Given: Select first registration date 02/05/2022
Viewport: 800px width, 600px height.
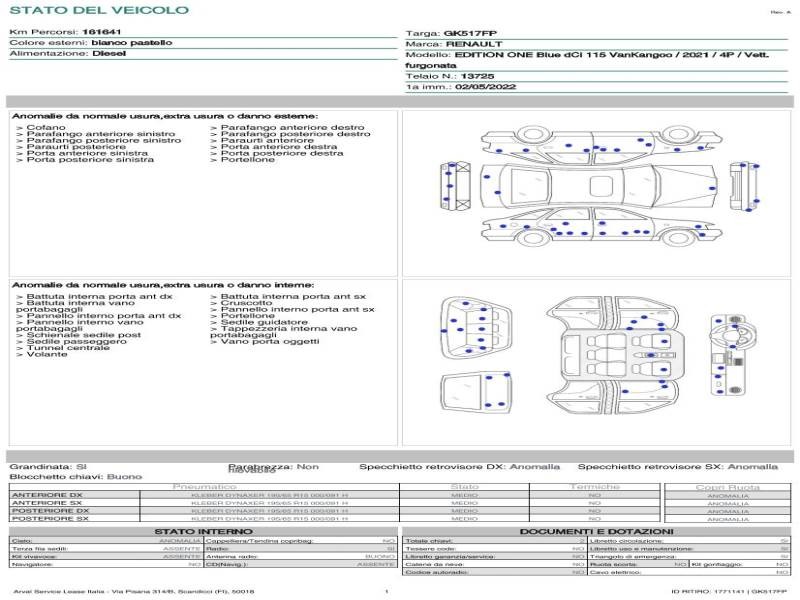Looking at the screenshot, I should click(485, 87).
